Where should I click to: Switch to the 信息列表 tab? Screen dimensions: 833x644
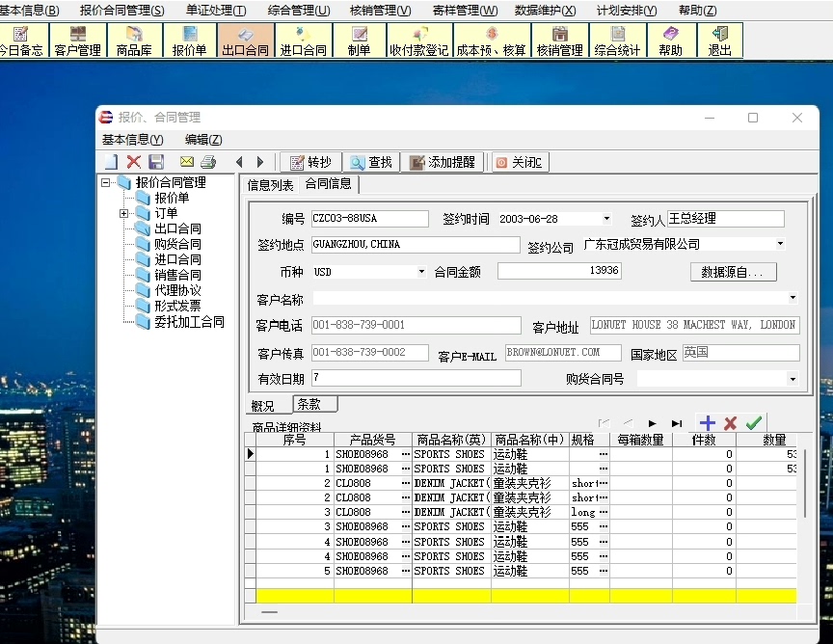point(270,185)
